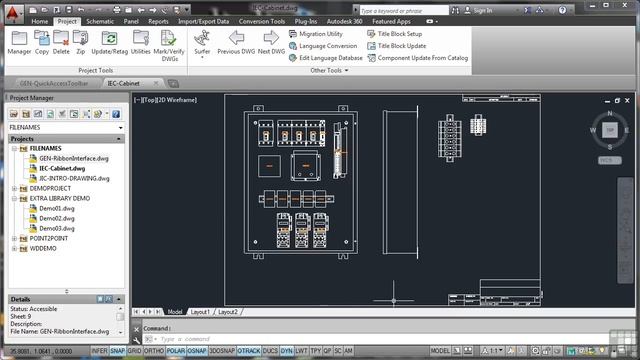Open the Help question mark icon
Viewport: 640px width, 360px height.
click(562, 10)
